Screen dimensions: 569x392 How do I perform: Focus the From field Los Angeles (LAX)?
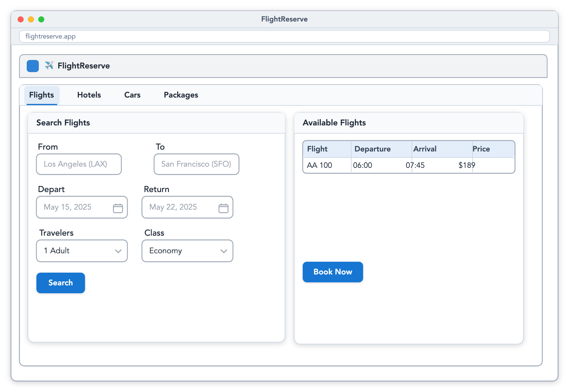pos(79,164)
